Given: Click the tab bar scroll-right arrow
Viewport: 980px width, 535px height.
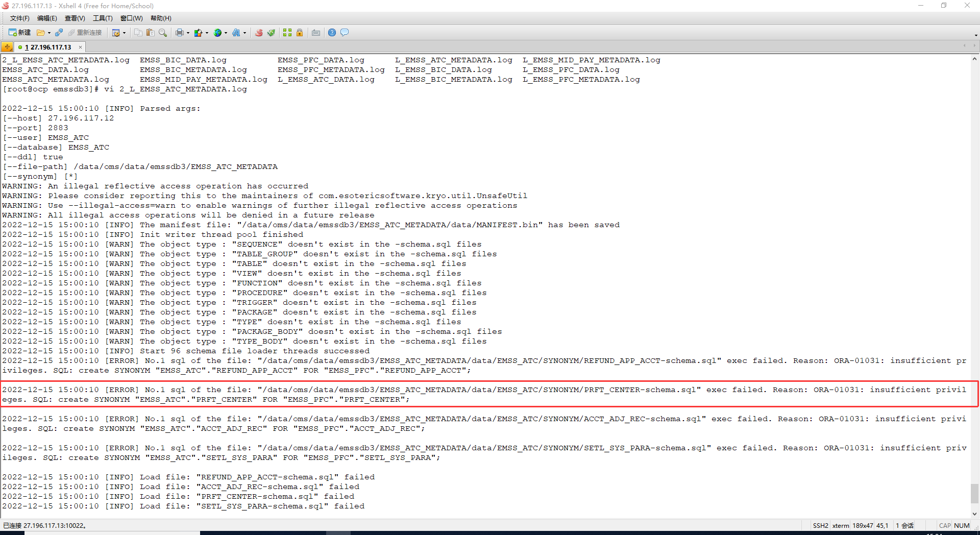Looking at the screenshot, I should pyautogui.click(x=974, y=46).
